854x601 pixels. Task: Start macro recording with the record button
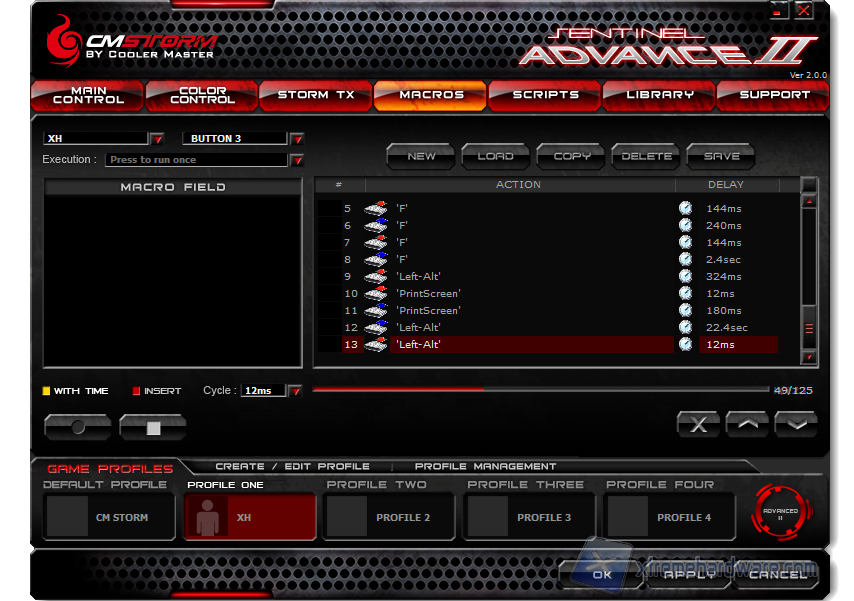pos(78,427)
